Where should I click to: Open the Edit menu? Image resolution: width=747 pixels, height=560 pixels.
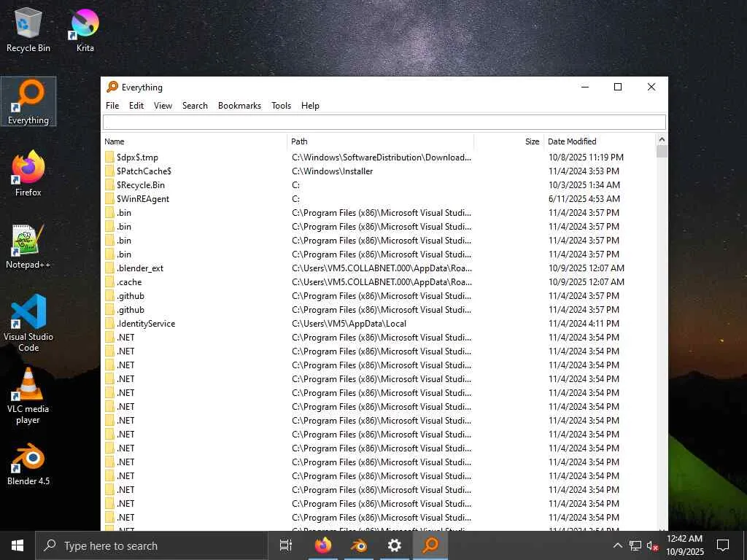tap(136, 106)
